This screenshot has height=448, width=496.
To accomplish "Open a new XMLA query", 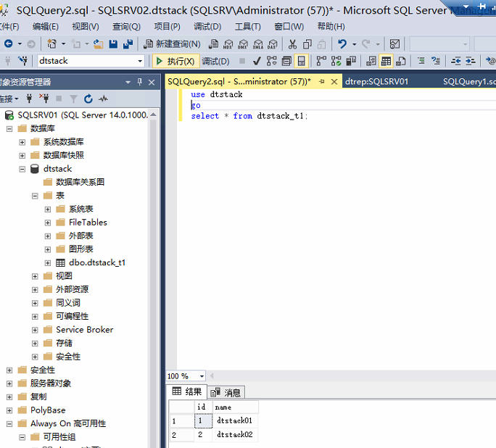I will (258, 44).
